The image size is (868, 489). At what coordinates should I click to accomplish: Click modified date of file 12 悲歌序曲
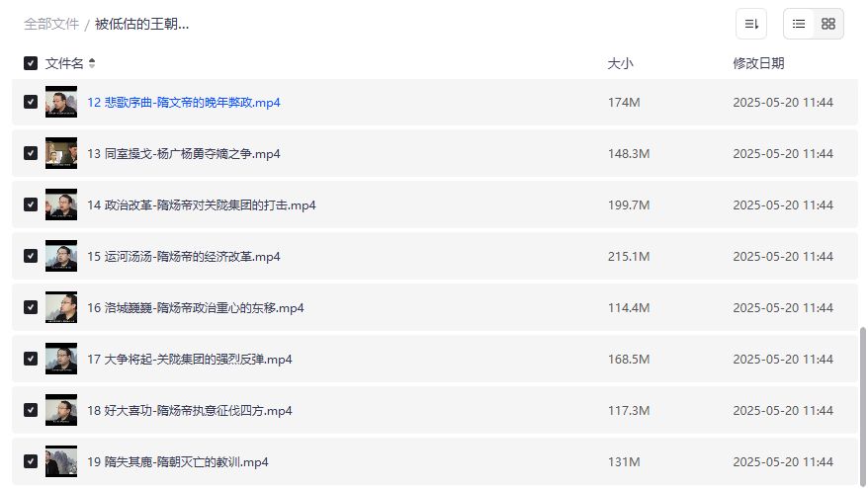[x=783, y=103]
